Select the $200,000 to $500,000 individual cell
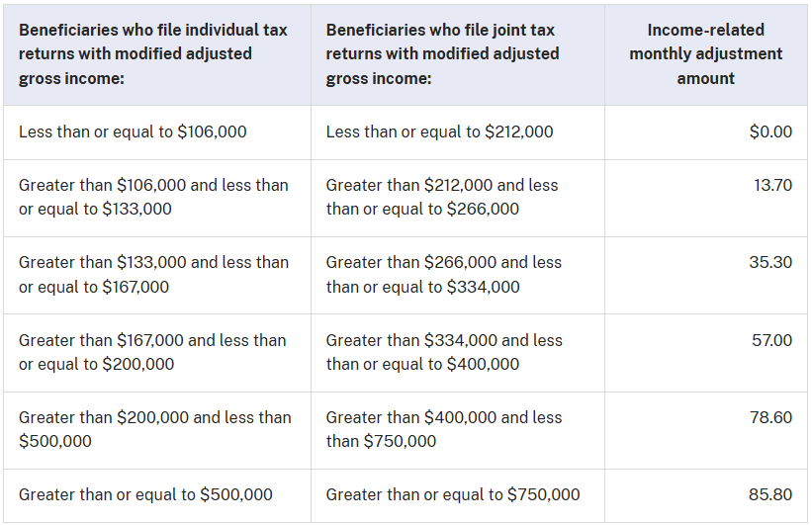This screenshot has height=525, width=812. pyautogui.click(x=155, y=429)
